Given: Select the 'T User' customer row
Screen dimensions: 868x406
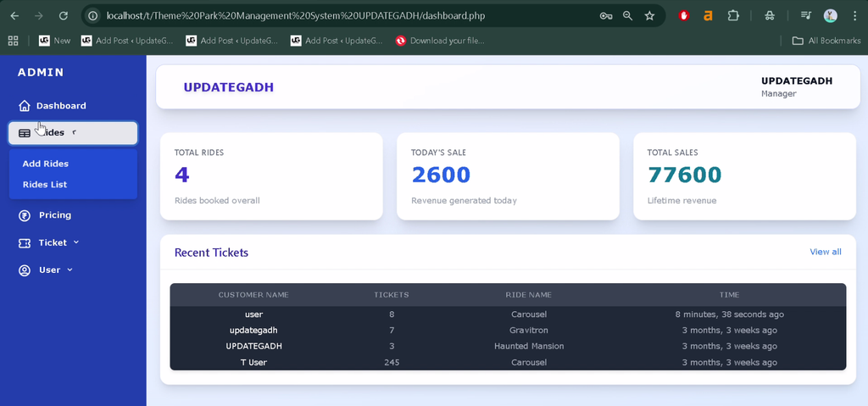Looking at the screenshot, I should tap(253, 362).
